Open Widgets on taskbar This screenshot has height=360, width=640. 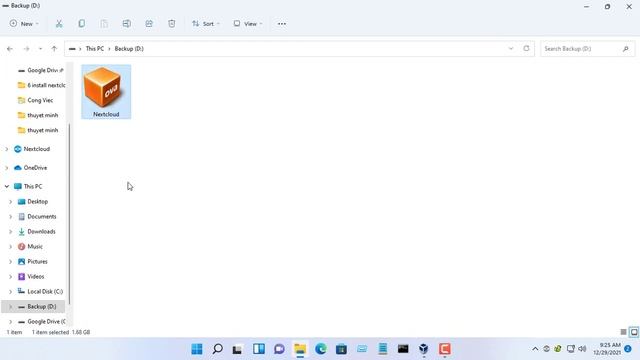pos(259,349)
